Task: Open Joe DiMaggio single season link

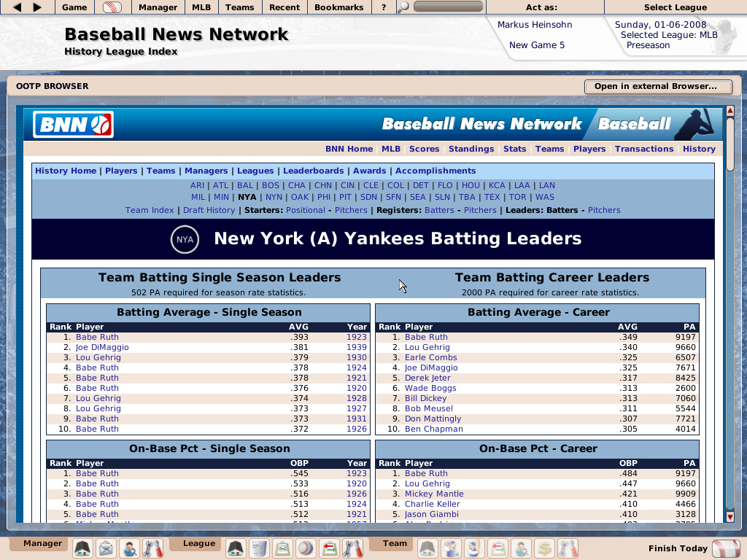Action: tap(102, 348)
